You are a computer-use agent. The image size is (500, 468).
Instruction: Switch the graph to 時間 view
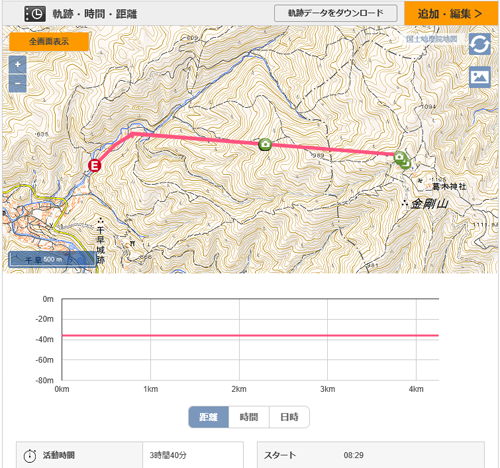(x=249, y=417)
